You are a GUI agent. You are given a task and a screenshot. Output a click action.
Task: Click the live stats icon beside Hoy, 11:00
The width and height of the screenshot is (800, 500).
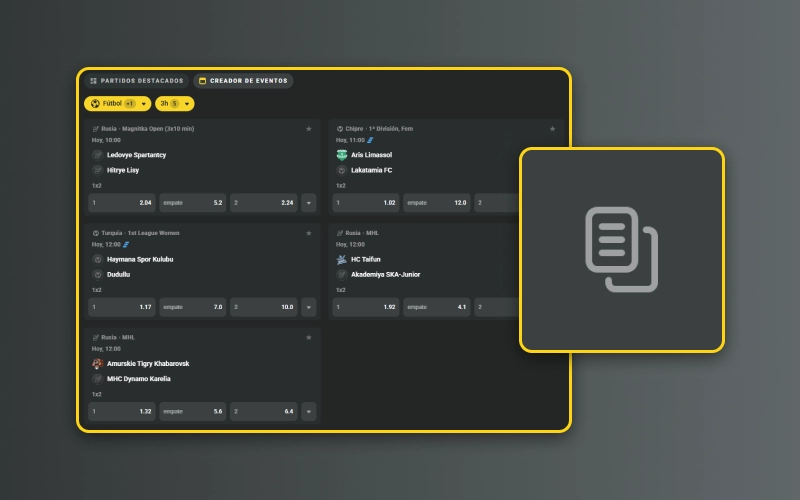pos(370,140)
